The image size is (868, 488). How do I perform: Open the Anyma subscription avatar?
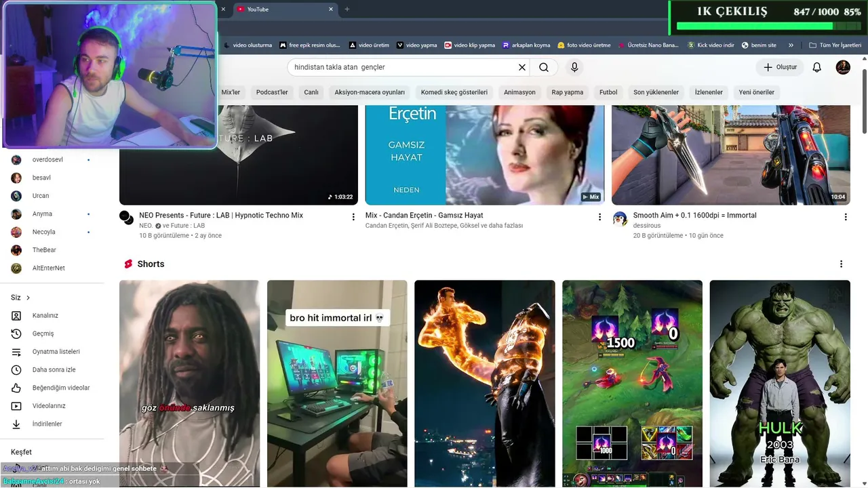tap(16, 214)
